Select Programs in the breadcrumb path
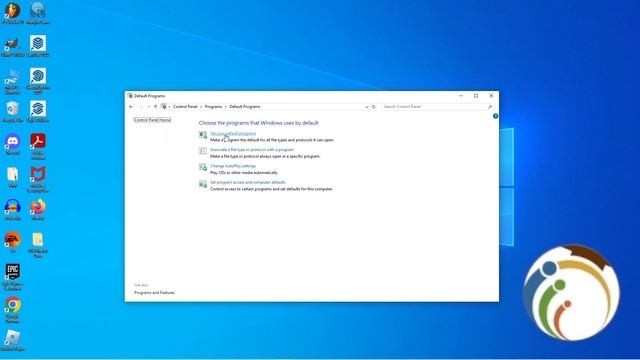640x360 pixels. click(x=213, y=107)
